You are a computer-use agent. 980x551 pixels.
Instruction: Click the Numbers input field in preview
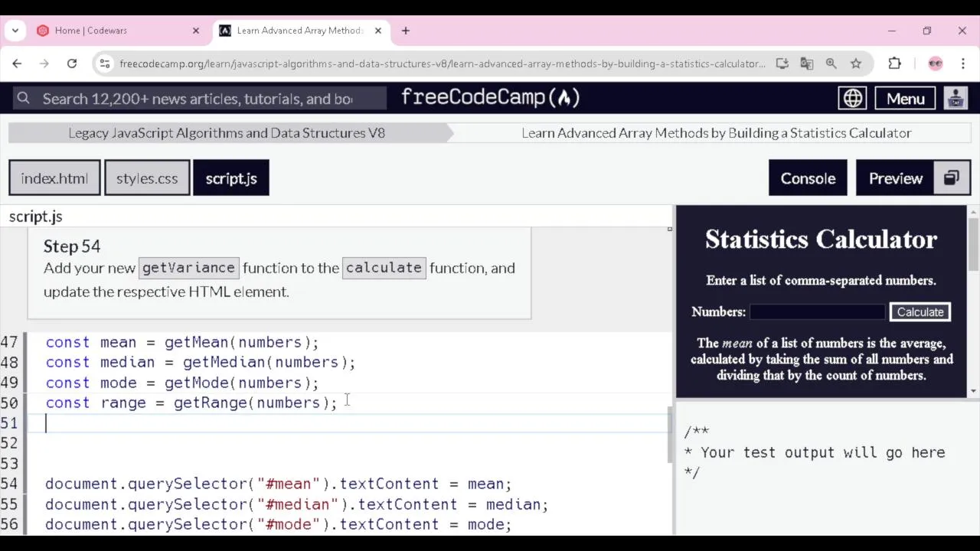[x=817, y=311]
